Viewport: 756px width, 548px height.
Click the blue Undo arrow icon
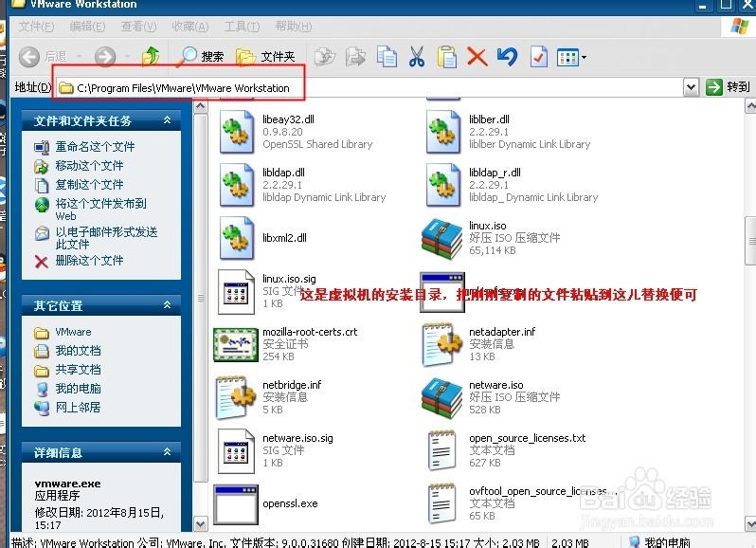pyautogui.click(x=507, y=57)
